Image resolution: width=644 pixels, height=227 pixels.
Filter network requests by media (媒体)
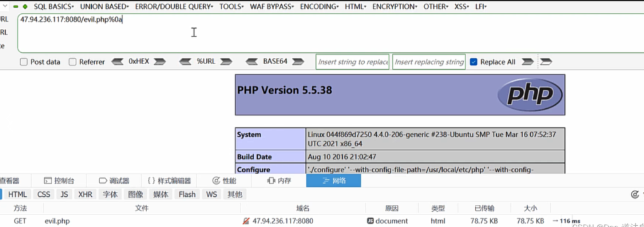[160, 194]
